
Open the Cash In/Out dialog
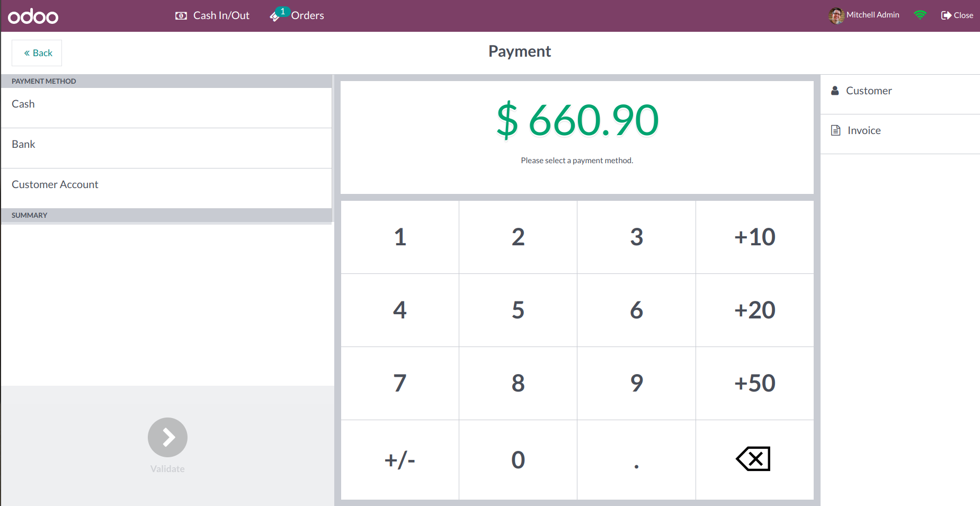212,15
